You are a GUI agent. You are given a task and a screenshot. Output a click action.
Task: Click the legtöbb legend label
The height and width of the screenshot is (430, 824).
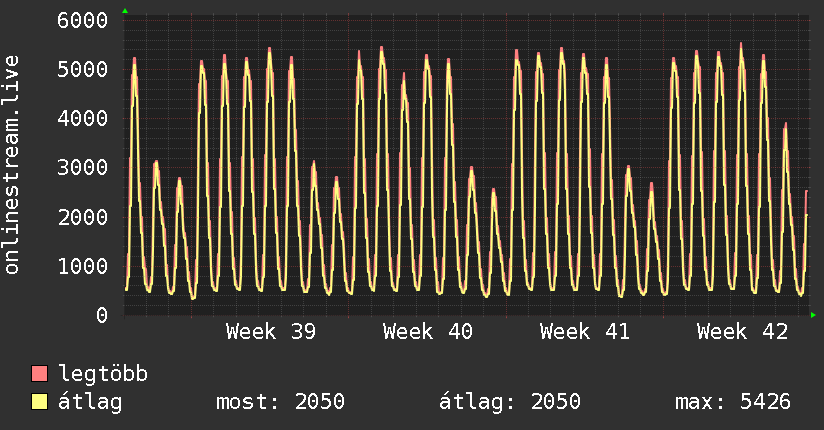pos(103,374)
